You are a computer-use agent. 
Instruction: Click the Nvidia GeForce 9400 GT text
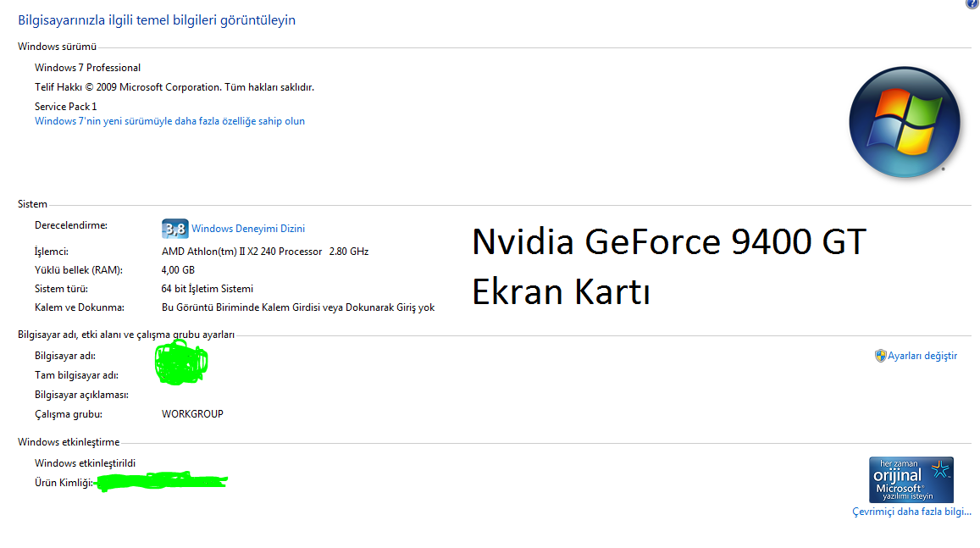[669, 242]
